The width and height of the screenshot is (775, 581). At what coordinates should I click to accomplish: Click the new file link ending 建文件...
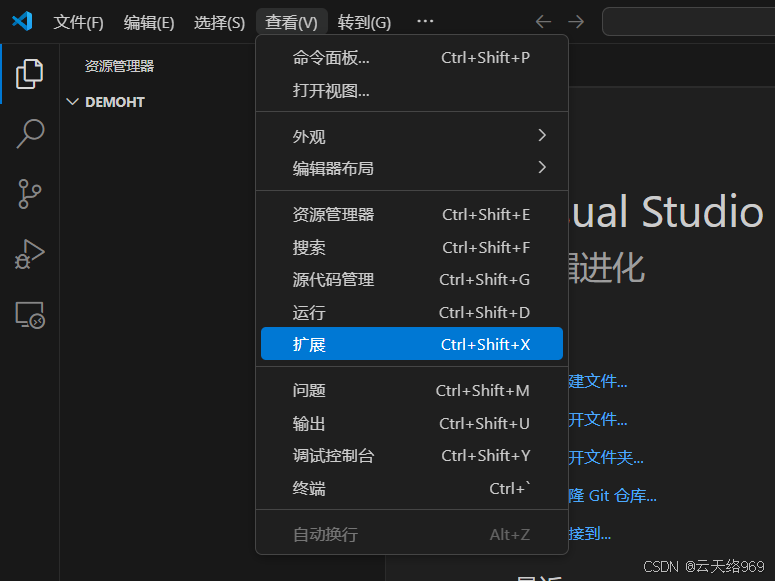point(598,381)
